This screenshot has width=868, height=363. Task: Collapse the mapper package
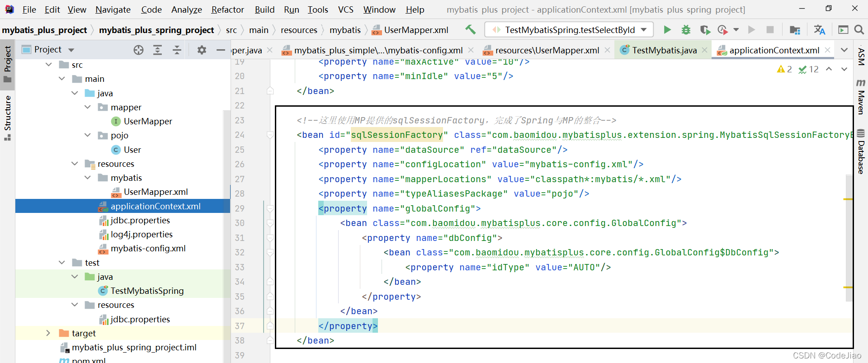tap(88, 107)
